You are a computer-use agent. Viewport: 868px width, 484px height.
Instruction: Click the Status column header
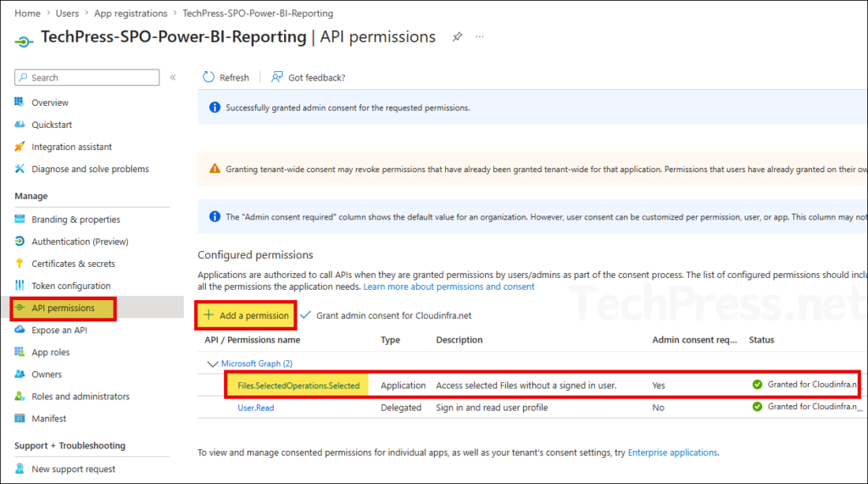click(761, 340)
